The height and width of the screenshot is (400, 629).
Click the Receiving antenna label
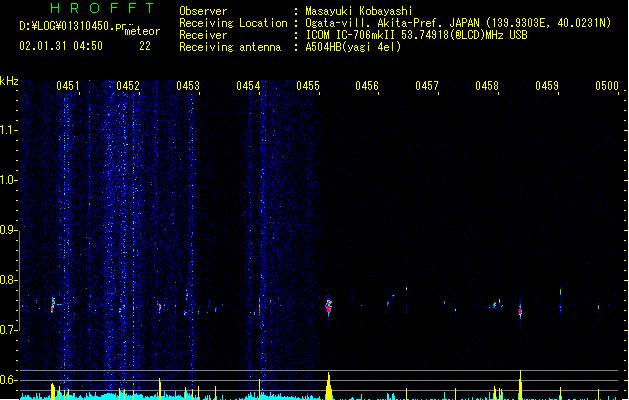pyautogui.click(x=230, y=47)
